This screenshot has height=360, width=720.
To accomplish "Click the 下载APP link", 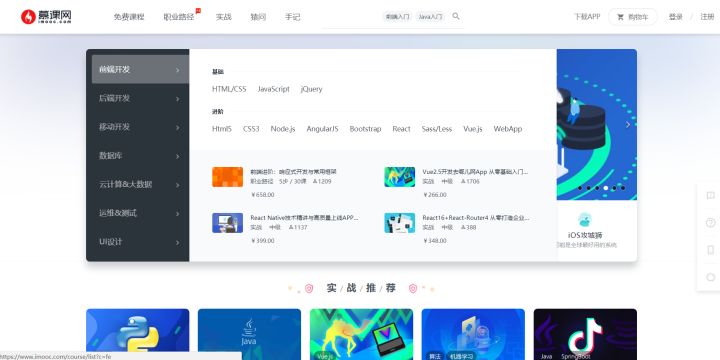I will tap(587, 17).
